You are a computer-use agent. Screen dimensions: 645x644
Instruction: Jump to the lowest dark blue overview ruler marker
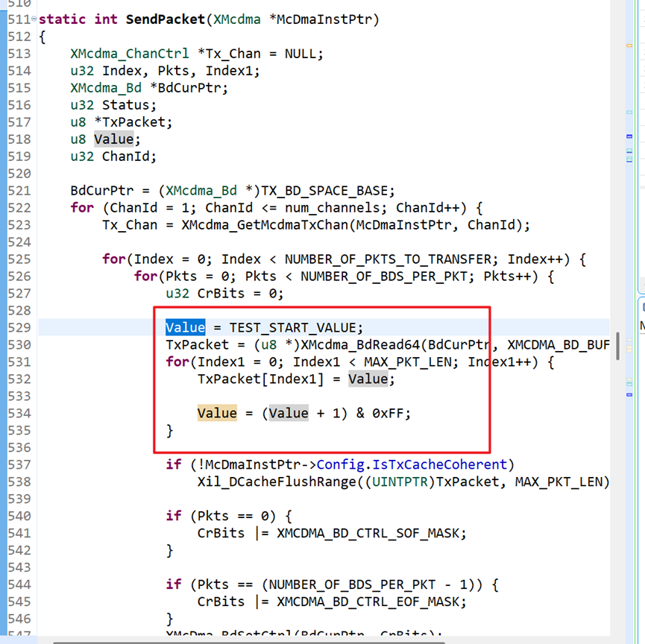pyautogui.click(x=629, y=395)
